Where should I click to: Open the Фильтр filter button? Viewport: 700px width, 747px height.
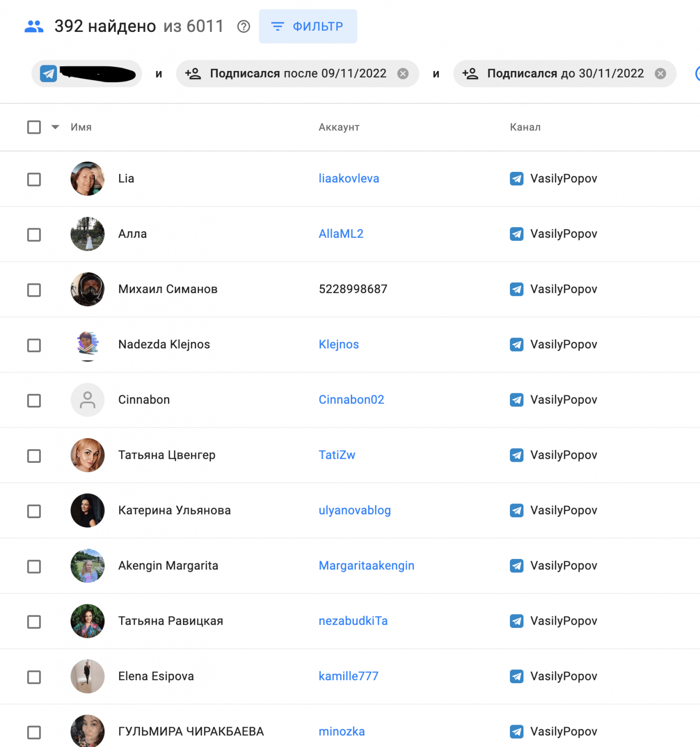pos(308,26)
